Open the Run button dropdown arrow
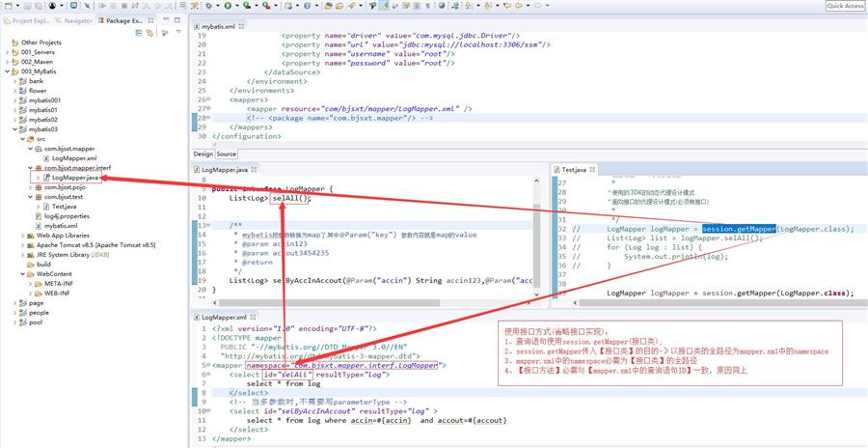 tap(236, 6)
